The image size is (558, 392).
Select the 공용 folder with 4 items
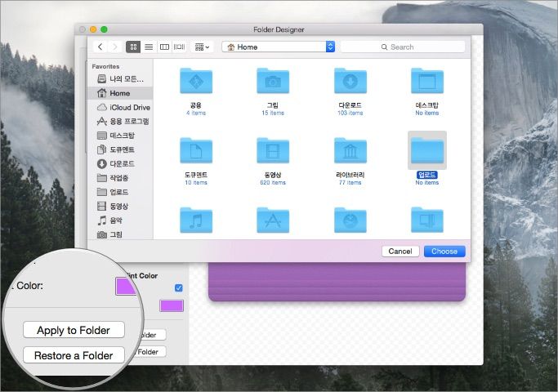(x=196, y=81)
